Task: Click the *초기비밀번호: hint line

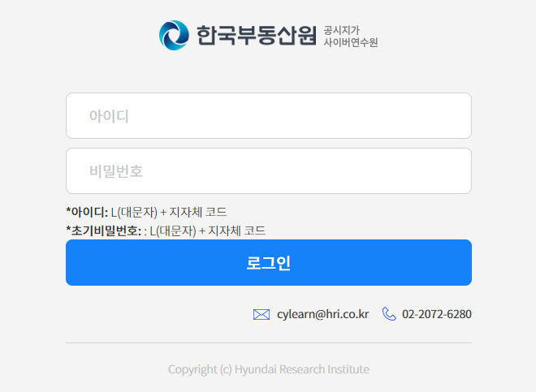Action: 166,230
